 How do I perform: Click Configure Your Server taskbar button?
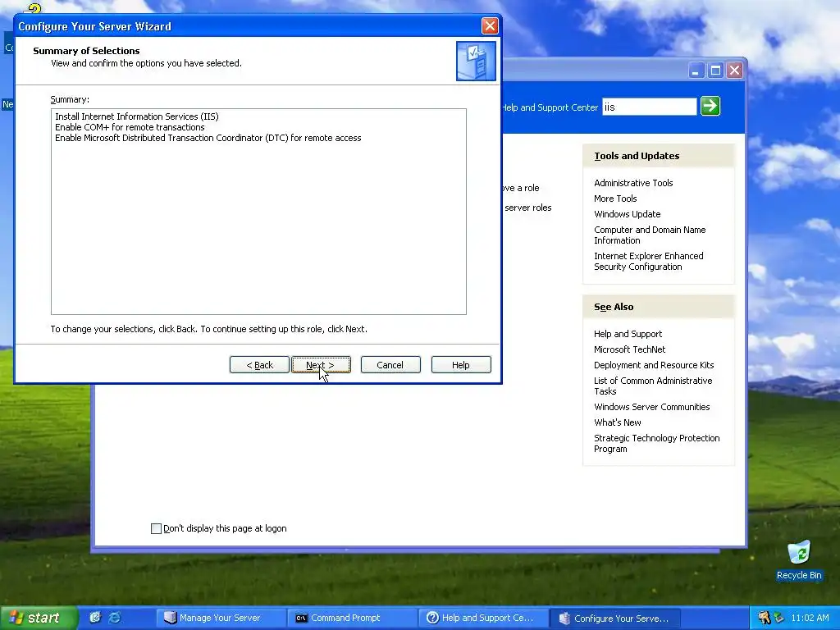615,618
